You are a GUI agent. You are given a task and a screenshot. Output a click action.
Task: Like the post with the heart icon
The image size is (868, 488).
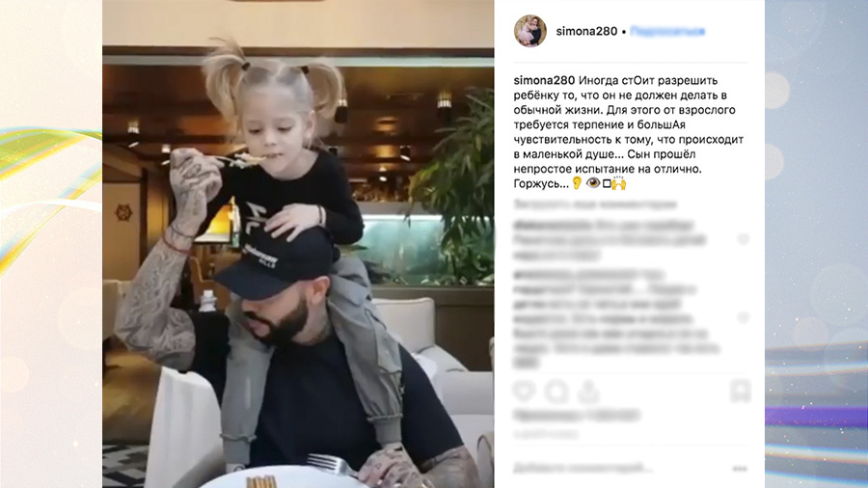524,392
